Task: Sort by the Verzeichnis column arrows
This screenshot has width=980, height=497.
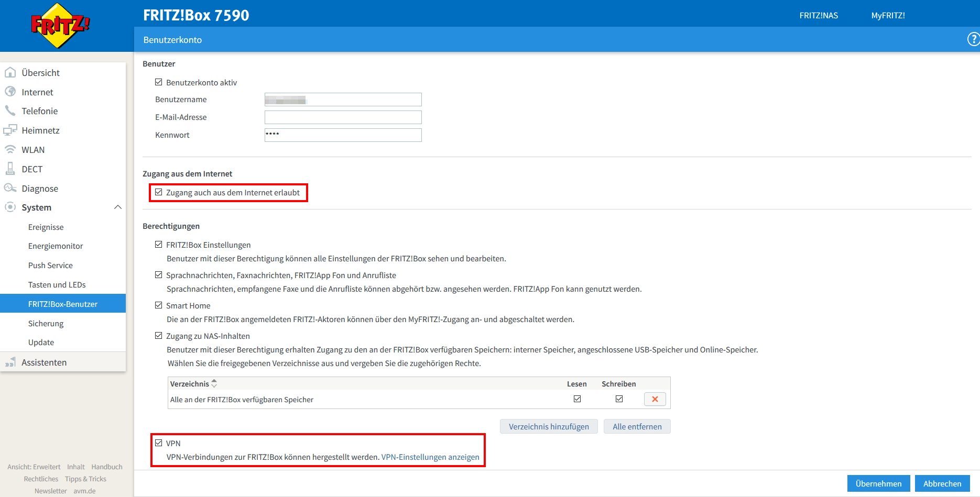Action: (214, 383)
